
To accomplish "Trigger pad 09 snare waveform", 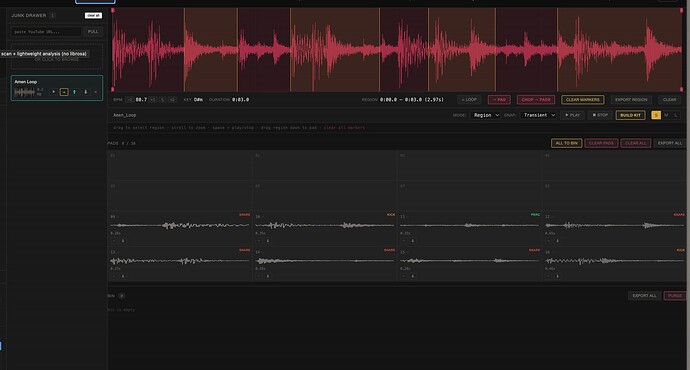I will pyautogui.click(x=180, y=225).
